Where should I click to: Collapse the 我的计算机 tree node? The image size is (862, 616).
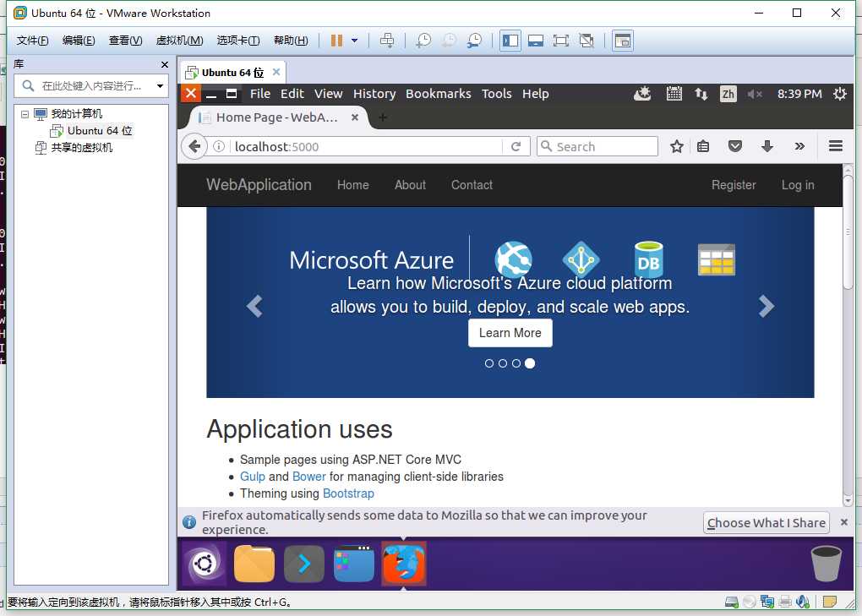(25, 114)
